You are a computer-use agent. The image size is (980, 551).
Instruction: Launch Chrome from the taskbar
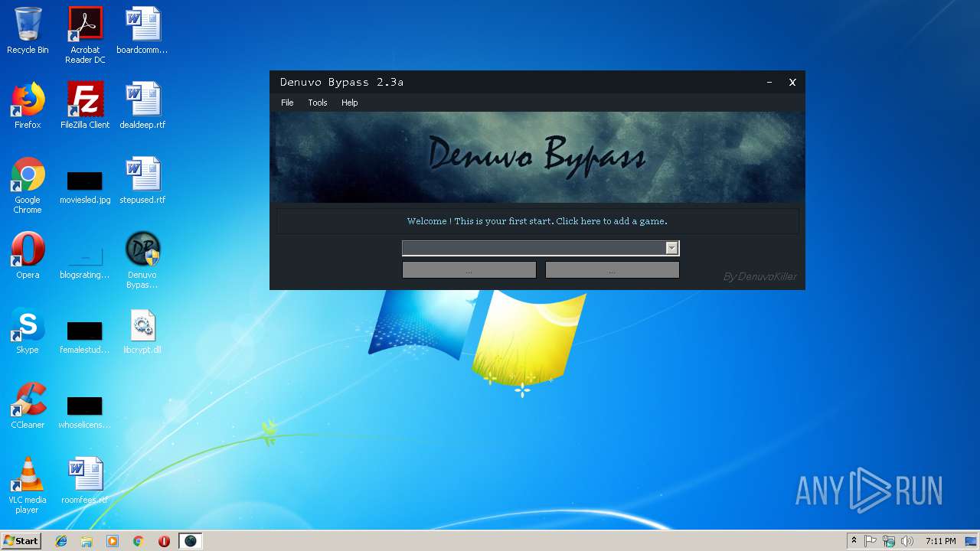(138, 541)
